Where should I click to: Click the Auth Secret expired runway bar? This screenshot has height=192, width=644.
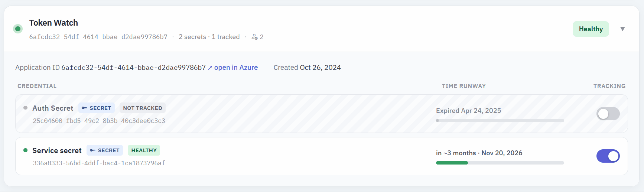(500, 120)
